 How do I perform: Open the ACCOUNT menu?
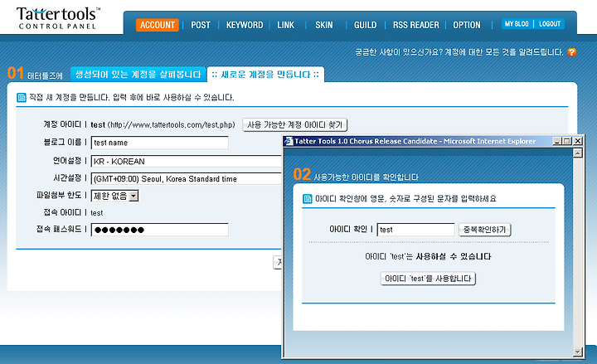point(158,25)
